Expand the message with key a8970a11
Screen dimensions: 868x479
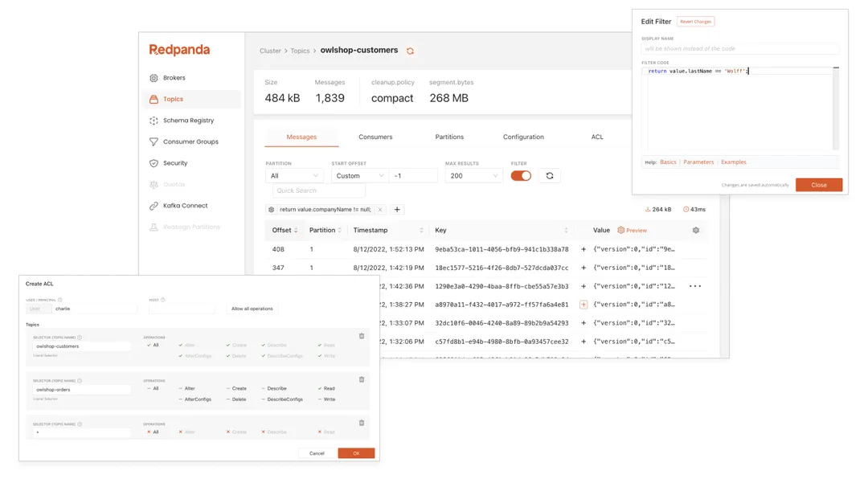coord(583,305)
